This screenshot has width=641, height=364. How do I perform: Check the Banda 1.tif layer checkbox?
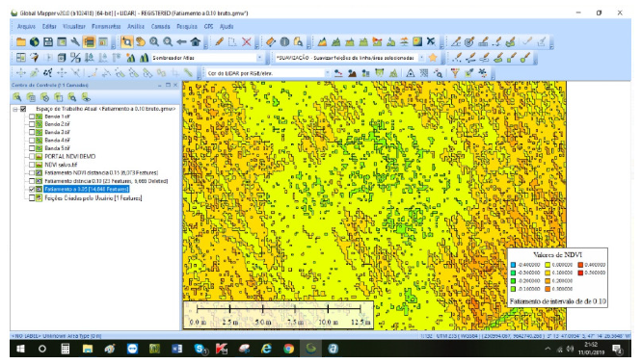click(x=32, y=117)
